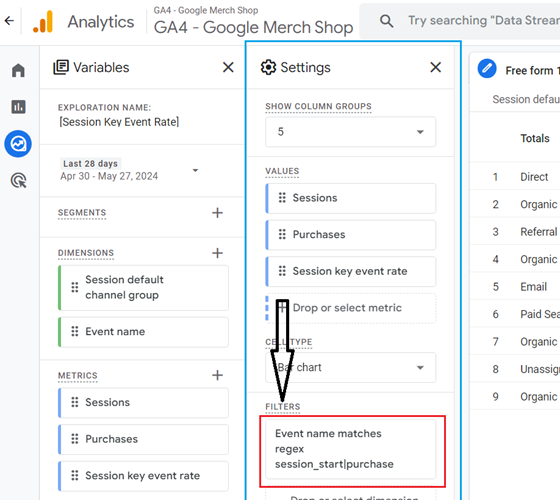Image resolution: width=560 pixels, height=500 pixels.
Task: Add a new segment with plus
Action: [x=217, y=213]
